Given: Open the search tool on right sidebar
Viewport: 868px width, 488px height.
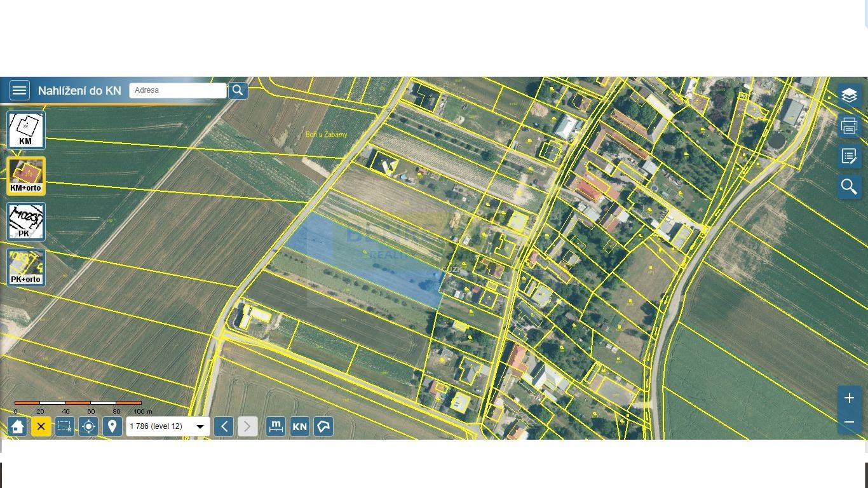Looking at the screenshot, I should click(849, 187).
